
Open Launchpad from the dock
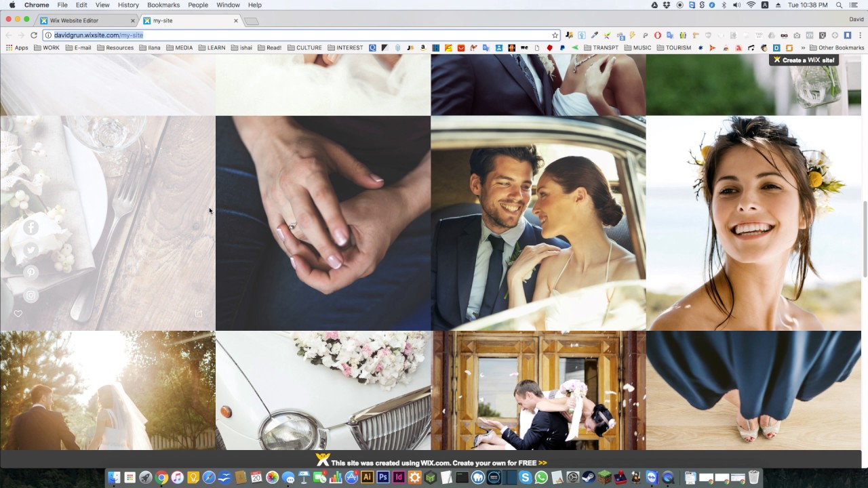pyautogui.click(x=146, y=478)
